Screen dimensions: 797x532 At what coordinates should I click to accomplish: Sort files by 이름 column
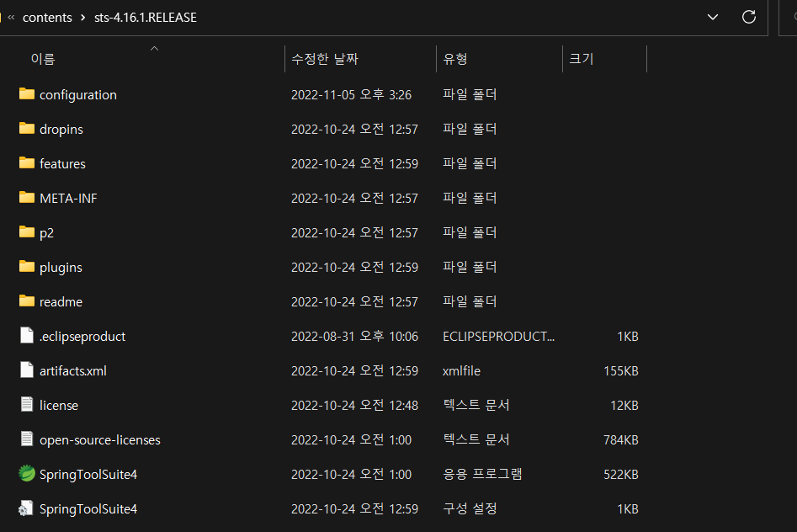coord(43,59)
